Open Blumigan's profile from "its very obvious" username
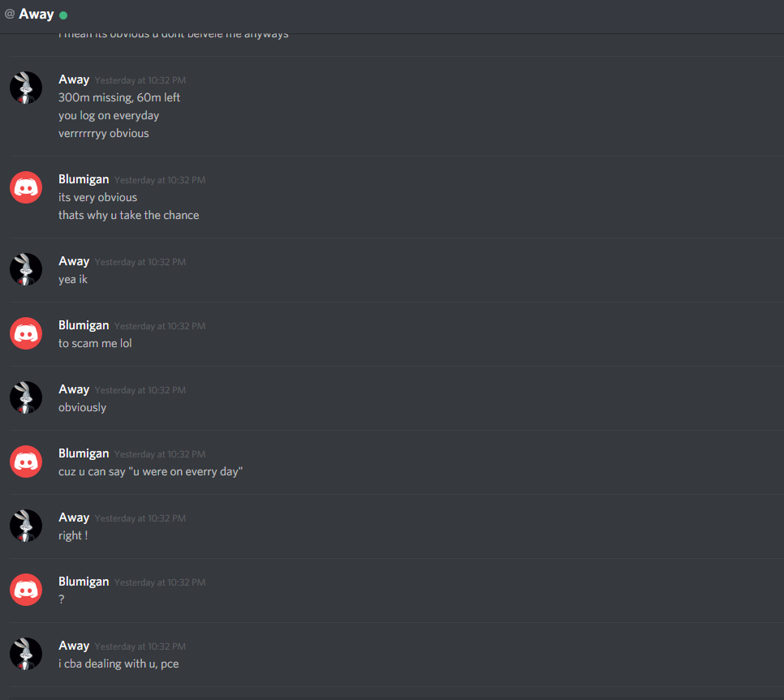Image resolution: width=784 pixels, height=700 pixels. [x=84, y=179]
